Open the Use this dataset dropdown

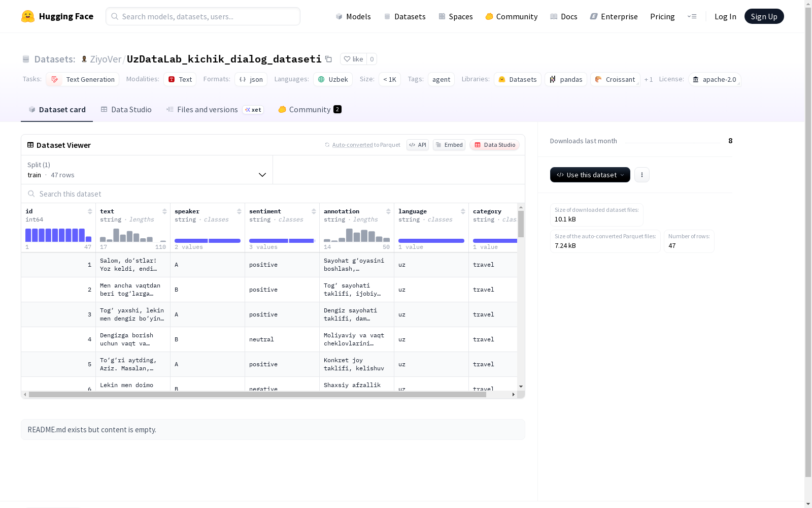pos(590,175)
